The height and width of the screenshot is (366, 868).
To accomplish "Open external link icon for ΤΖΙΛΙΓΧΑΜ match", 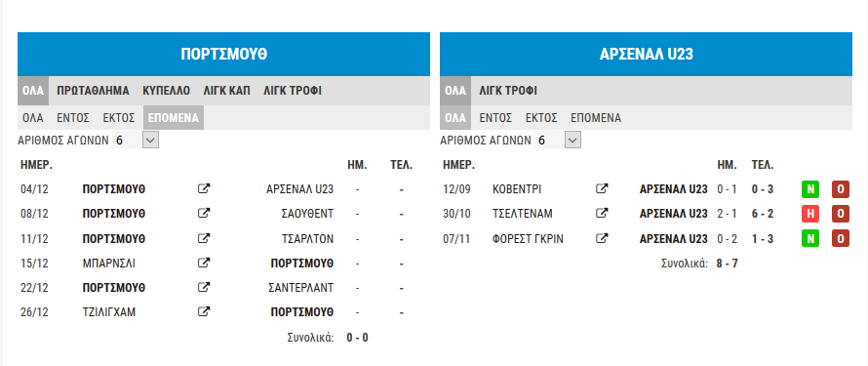I will (x=204, y=311).
